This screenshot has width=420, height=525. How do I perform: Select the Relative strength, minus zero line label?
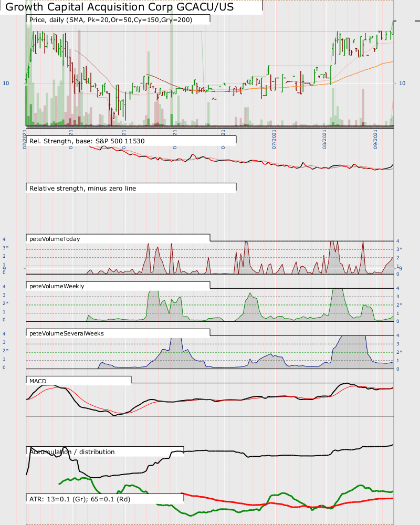83,188
